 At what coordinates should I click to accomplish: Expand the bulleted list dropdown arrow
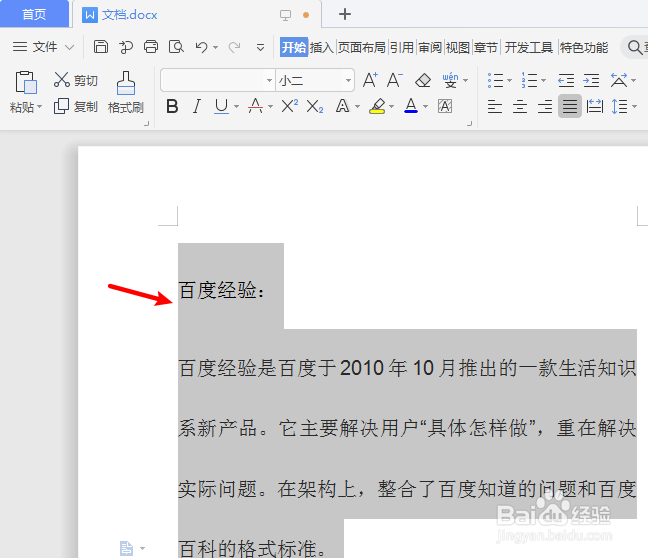pos(509,81)
